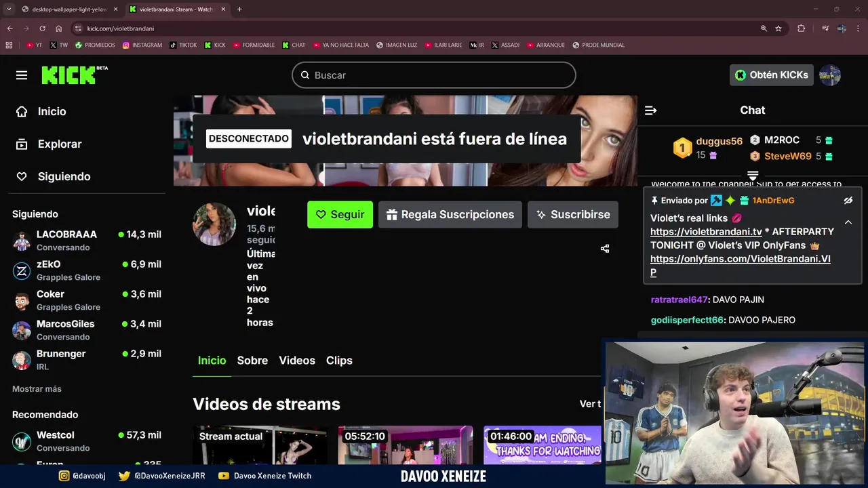Open the INSTAGRAM bookmark
The height and width of the screenshot is (488, 868).
pos(142,45)
